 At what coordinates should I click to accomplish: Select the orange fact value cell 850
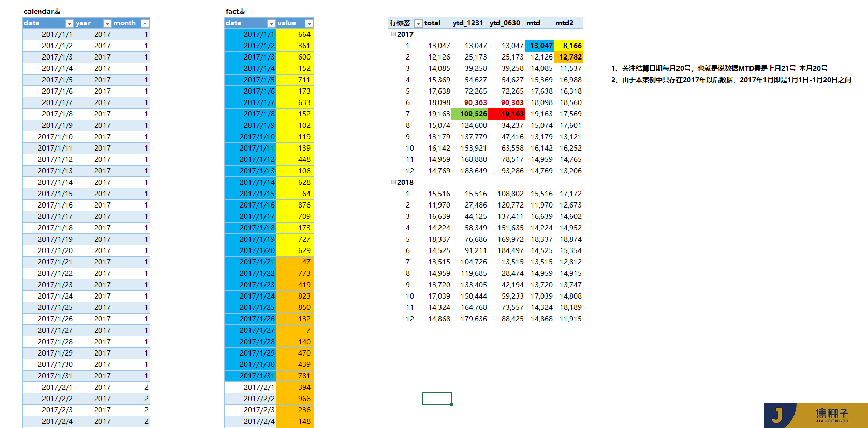295,307
